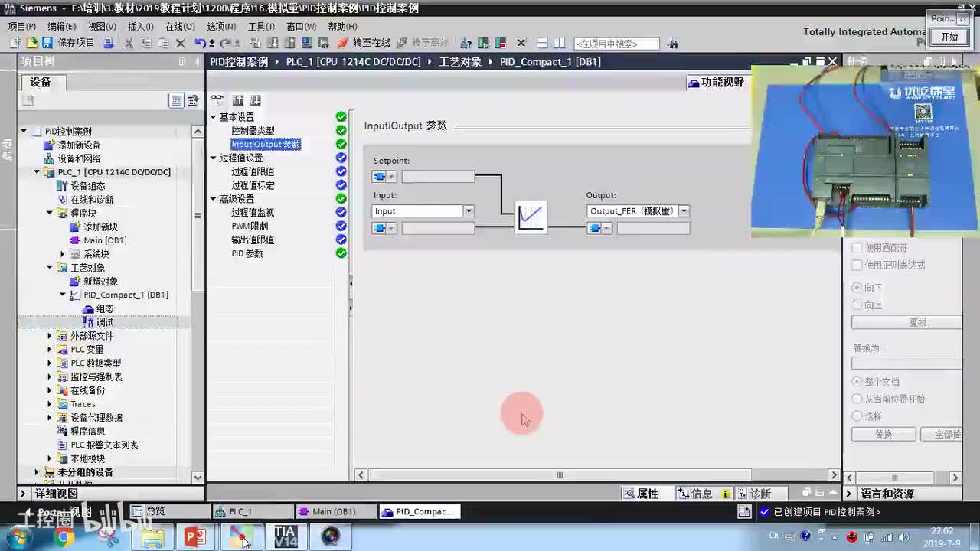Click the list view icon in device tab
Viewport: 980px width, 551px height.
[x=176, y=100]
